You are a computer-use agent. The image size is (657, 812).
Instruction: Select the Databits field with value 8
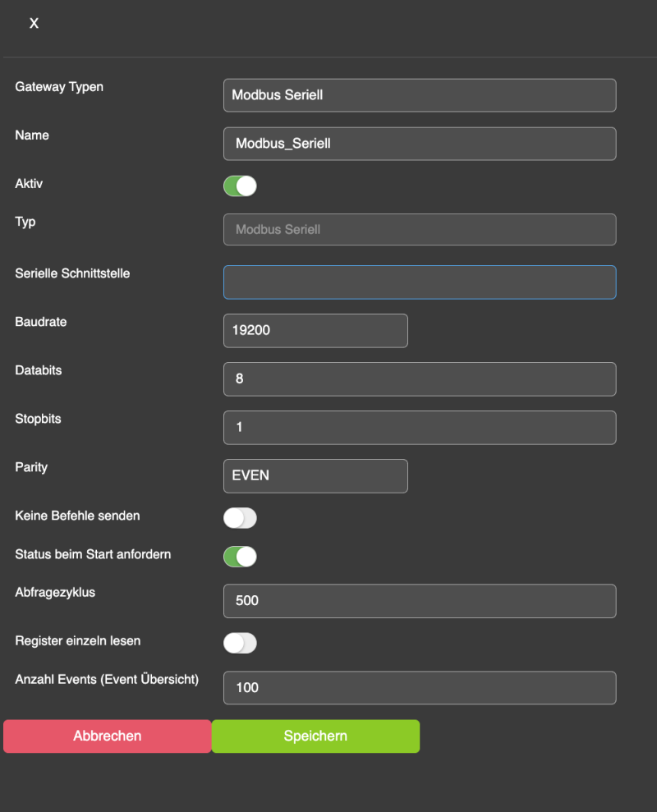tap(419, 379)
